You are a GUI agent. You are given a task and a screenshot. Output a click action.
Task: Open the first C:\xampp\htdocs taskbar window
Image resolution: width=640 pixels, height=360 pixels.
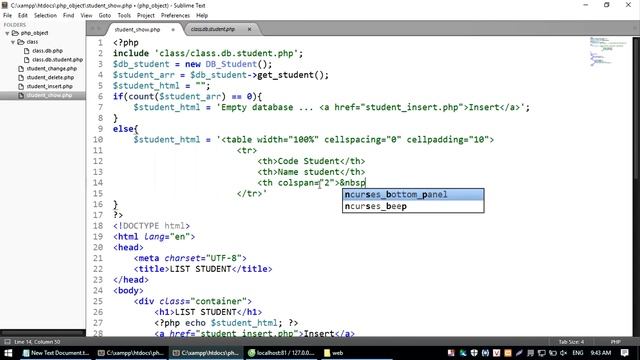[x=131, y=353]
